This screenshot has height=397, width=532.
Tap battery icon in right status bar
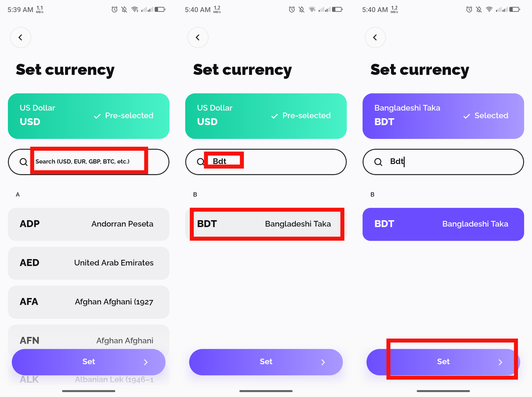click(515, 10)
